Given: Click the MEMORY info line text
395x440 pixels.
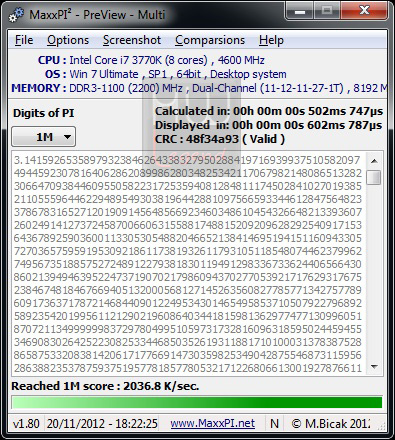Looking at the screenshot, I should 199,88.
